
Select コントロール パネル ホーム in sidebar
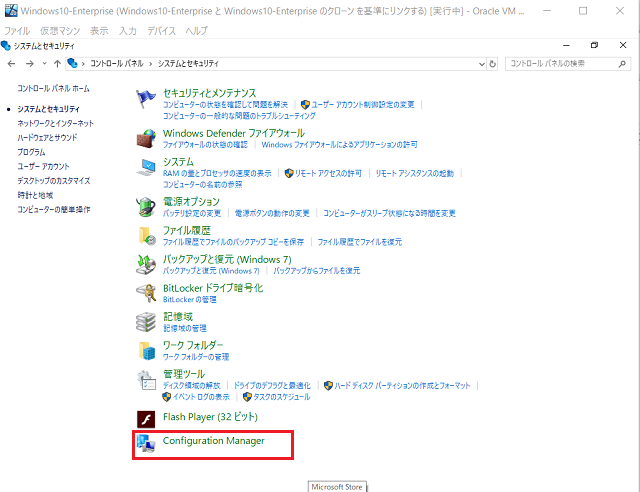point(53,88)
